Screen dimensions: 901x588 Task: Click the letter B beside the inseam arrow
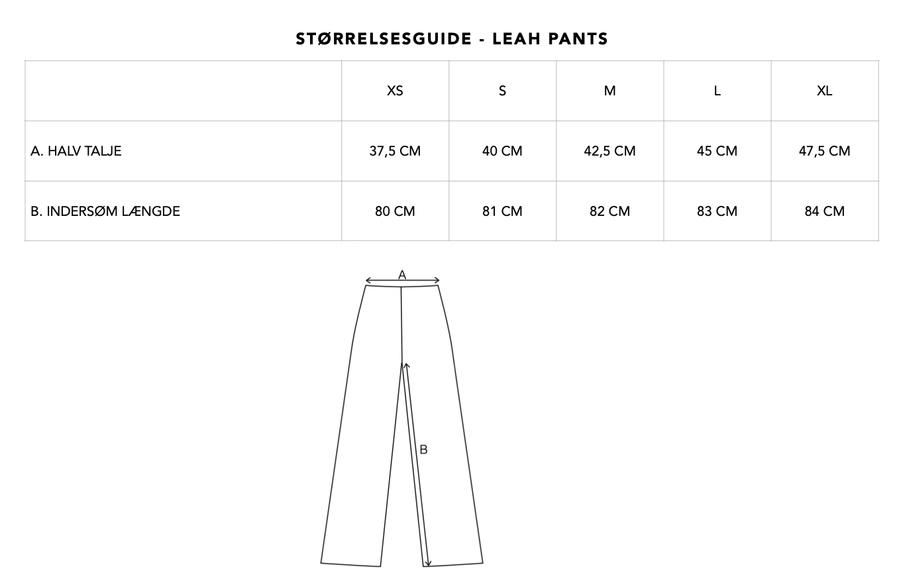pyautogui.click(x=423, y=450)
